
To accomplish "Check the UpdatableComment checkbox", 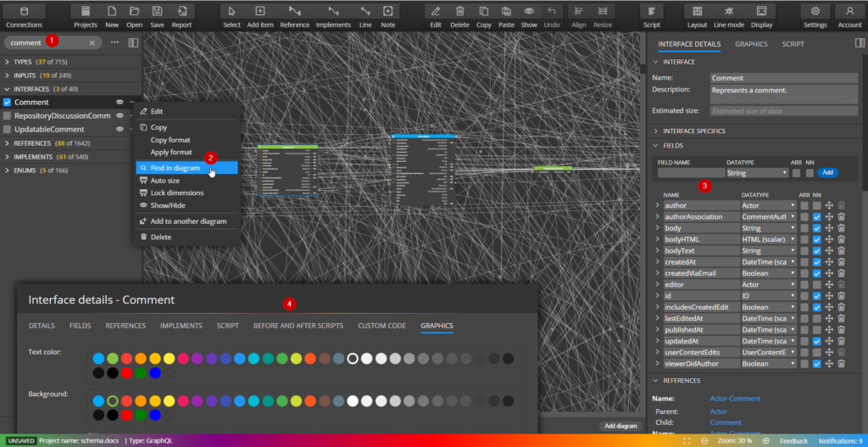I will [x=7, y=129].
